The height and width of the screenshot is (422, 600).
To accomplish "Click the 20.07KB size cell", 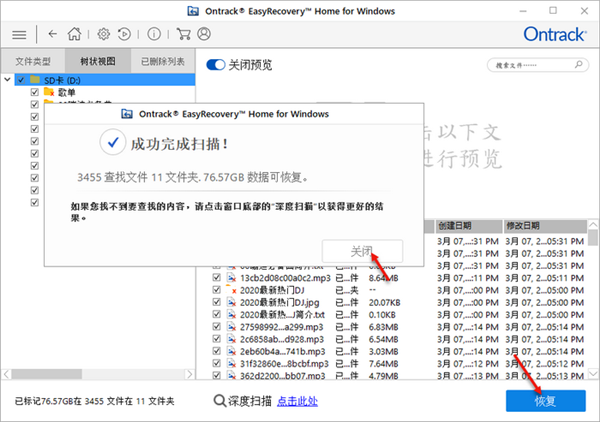I will pos(384,302).
